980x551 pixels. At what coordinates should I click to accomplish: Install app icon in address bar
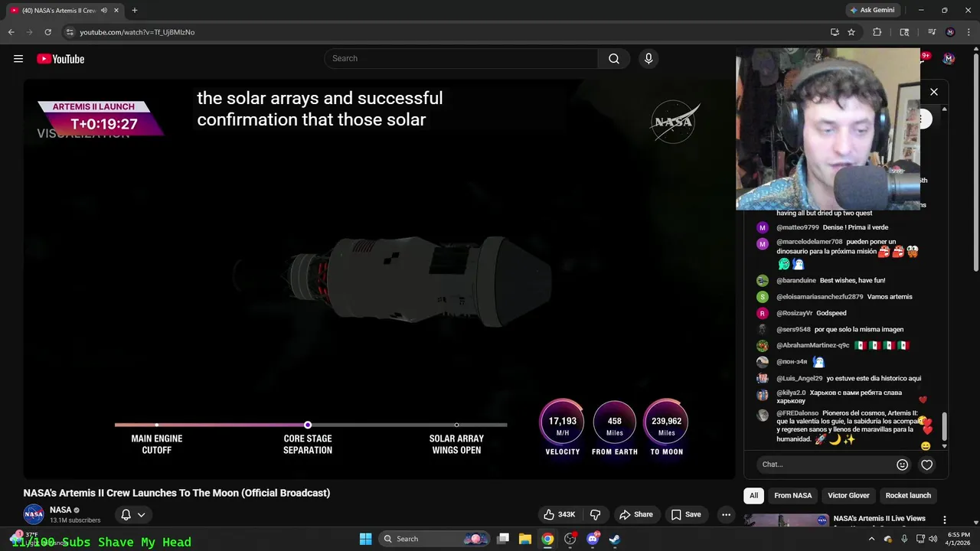pyautogui.click(x=835, y=32)
